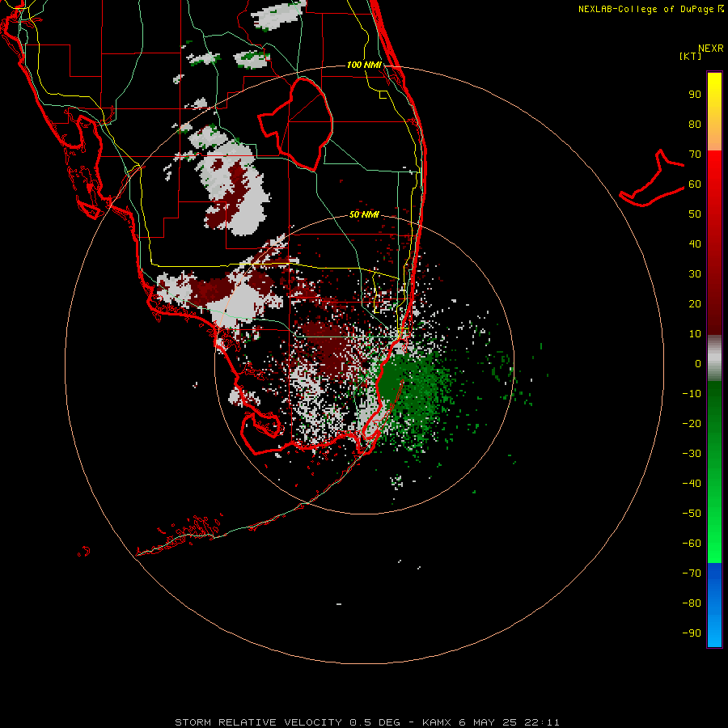This screenshot has height=728, width=728.
Task: Click the NEXR label above color scale
Action: click(711, 49)
